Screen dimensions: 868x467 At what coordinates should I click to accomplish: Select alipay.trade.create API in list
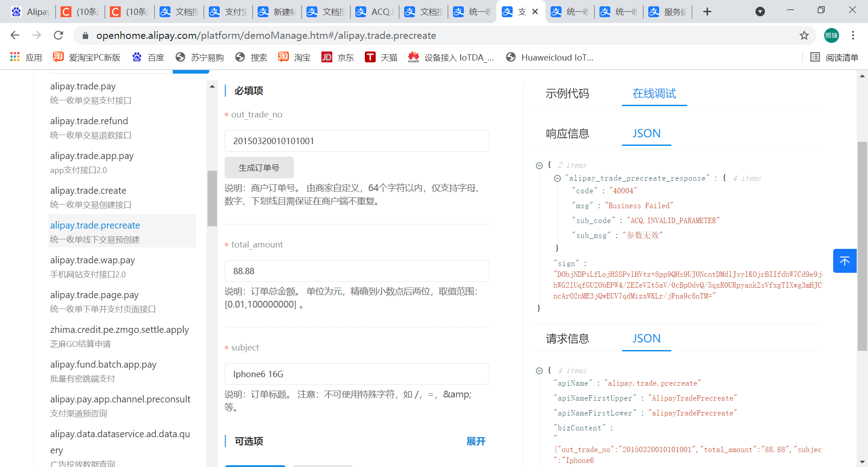(x=122, y=197)
